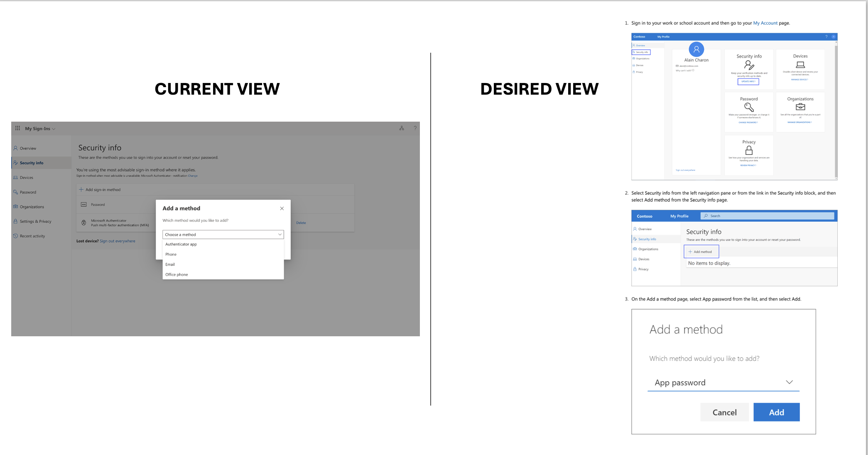The width and height of the screenshot is (868, 455).
Task: Choose Office phone option in list
Action: pyautogui.click(x=177, y=274)
